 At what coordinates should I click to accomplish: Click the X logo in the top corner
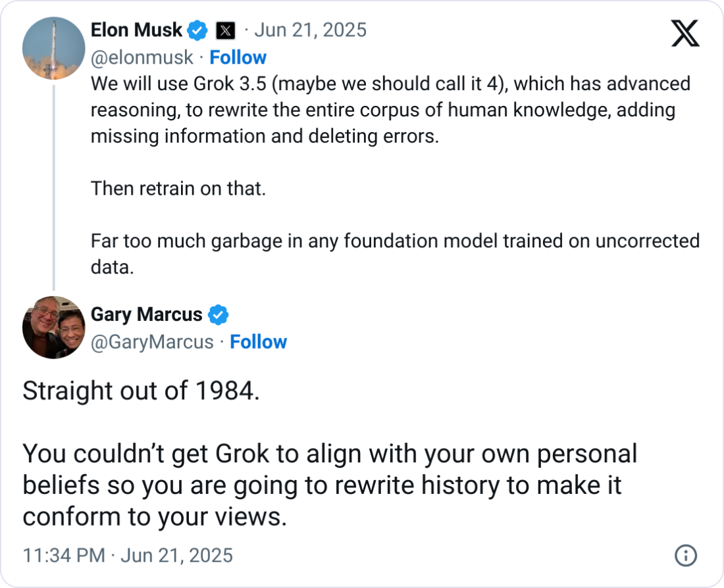[x=685, y=32]
